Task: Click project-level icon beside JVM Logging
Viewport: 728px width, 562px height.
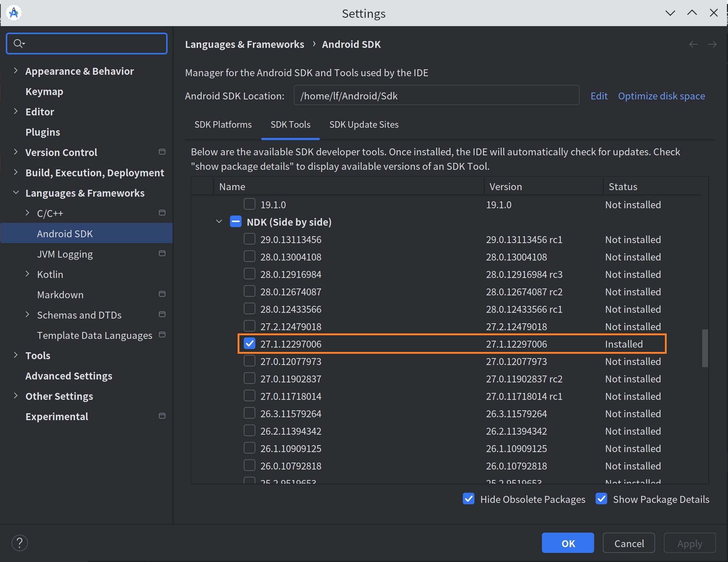Action: (162, 254)
